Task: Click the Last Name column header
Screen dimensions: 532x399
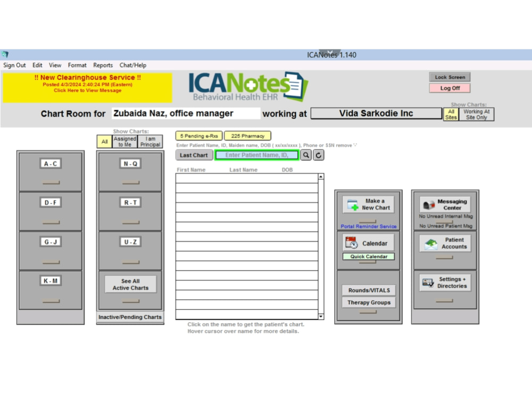Action: 243,170
